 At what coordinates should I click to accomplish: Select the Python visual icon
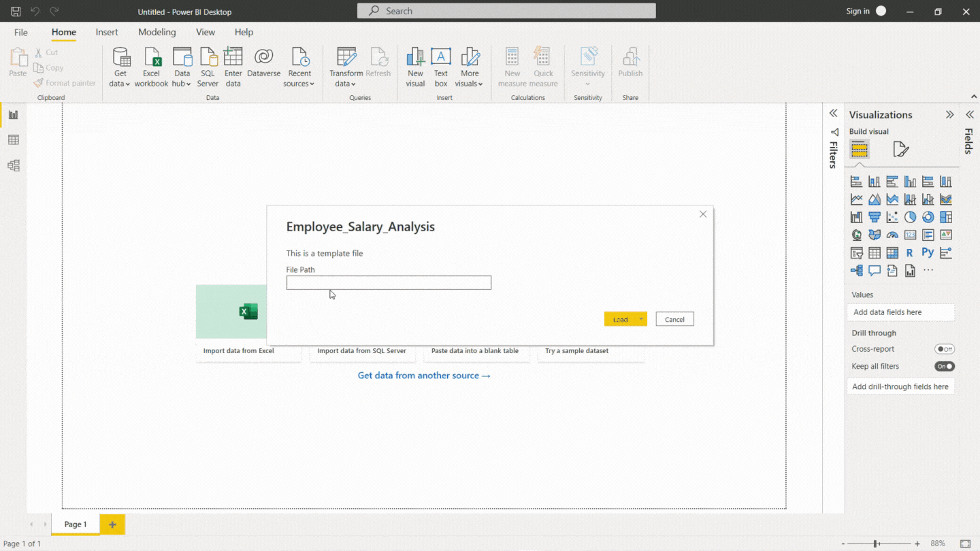click(928, 252)
